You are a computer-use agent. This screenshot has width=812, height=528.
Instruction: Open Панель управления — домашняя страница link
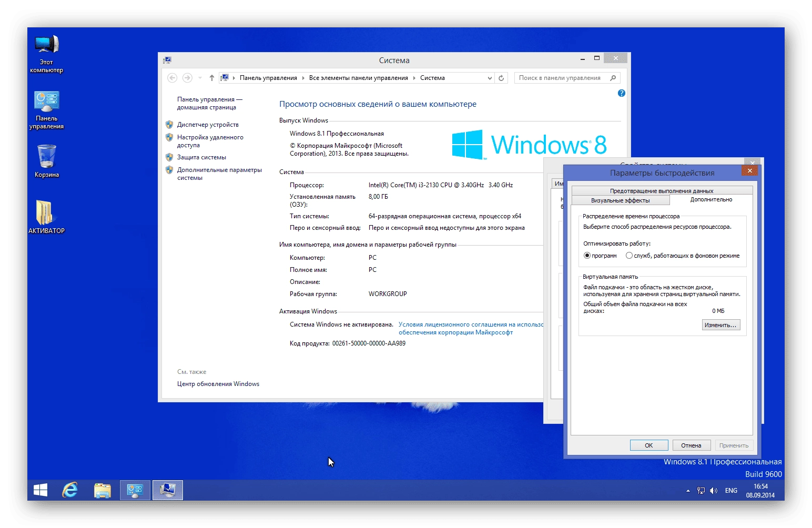tap(210, 103)
